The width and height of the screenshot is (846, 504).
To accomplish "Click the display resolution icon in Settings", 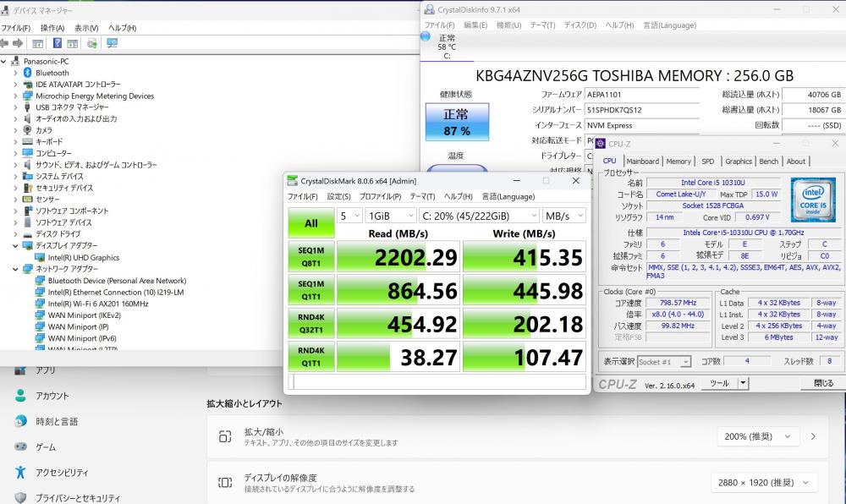I will click(225, 483).
